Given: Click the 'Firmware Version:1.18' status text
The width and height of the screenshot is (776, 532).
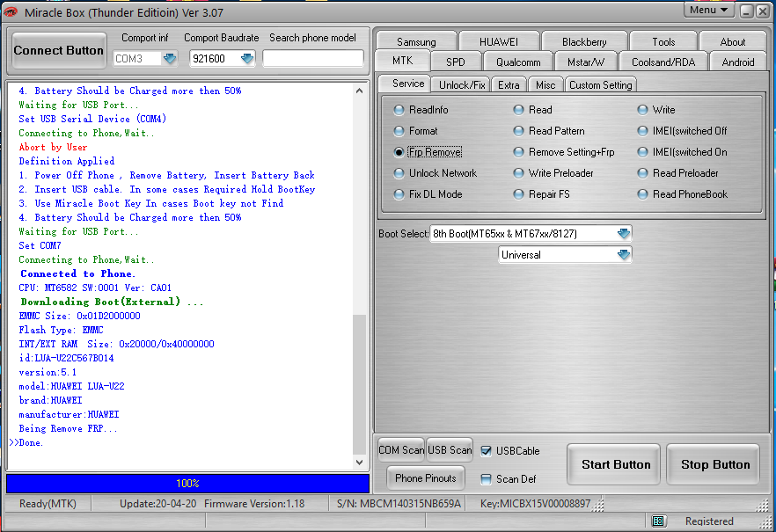Looking at the screenshot, I should point(254,504).
